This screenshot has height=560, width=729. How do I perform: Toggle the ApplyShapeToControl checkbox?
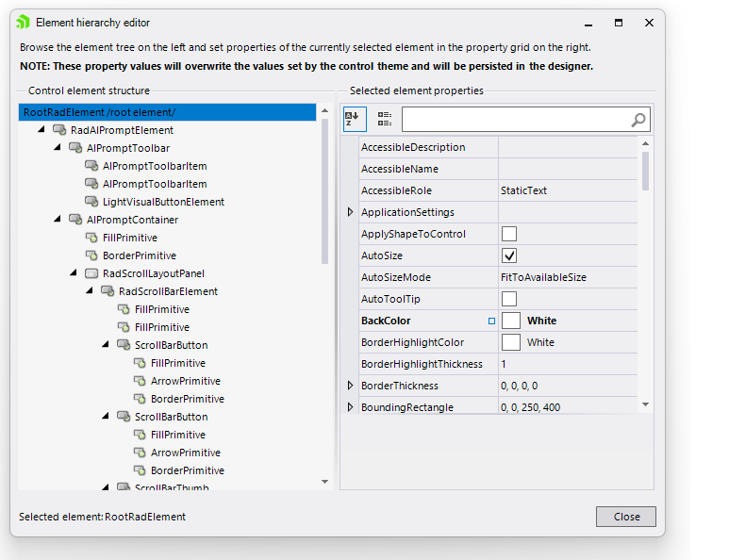coord(509,234)
